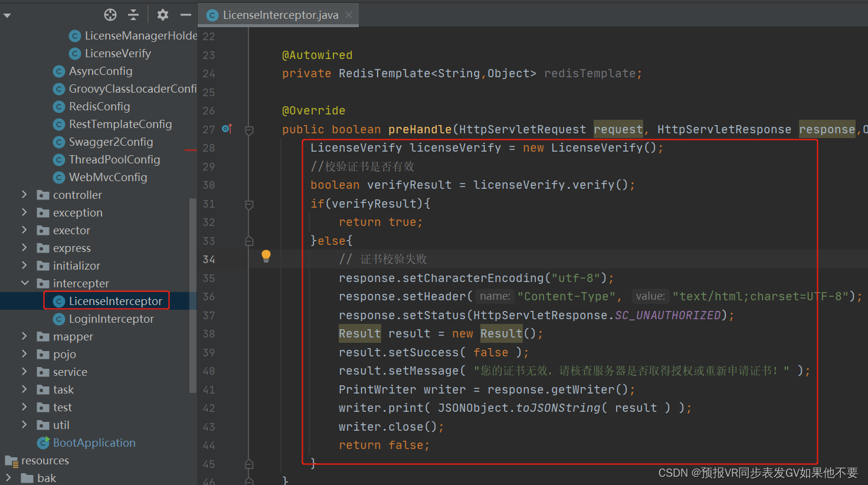Open the Project panel settings gear
This screenshot has height=485, width=868.
point(162,15)
